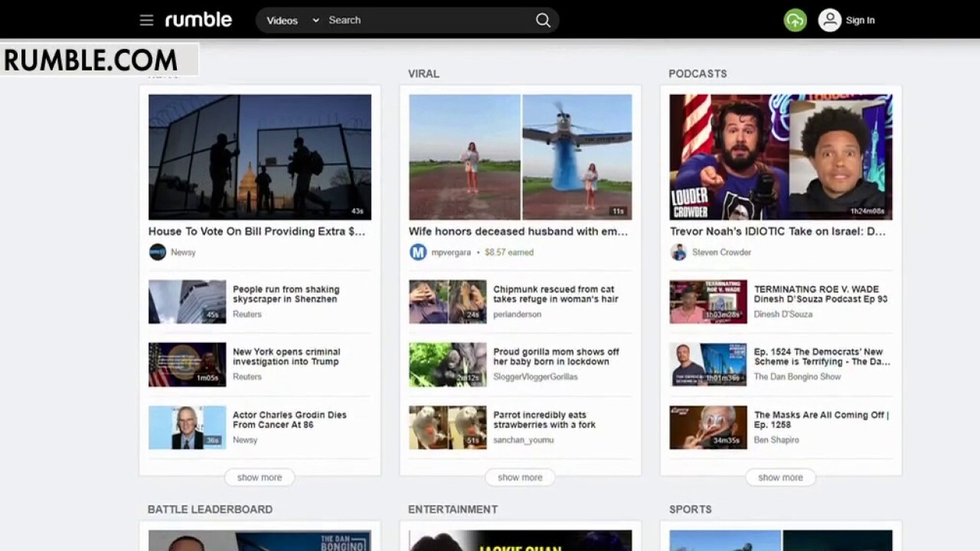Screen dimensions: 980x551
Task: Open the Trump criminal investigation thumbnail
Action: point(187,364)
